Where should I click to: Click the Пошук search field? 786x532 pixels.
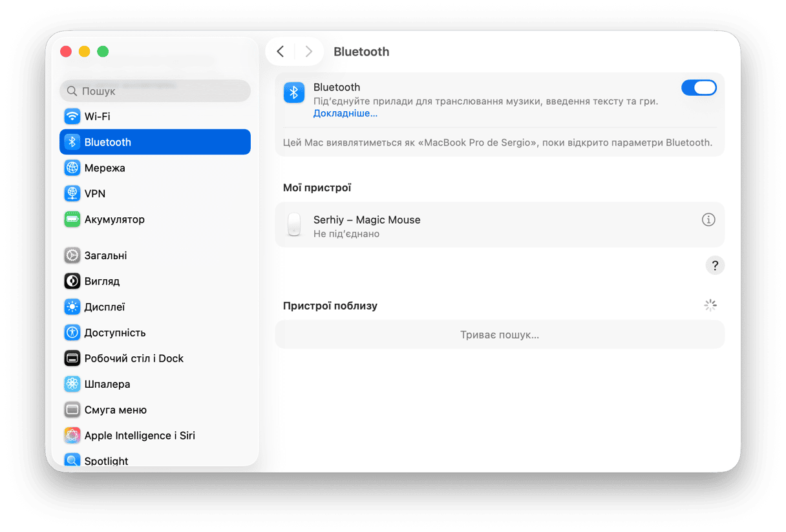[155, 91]
